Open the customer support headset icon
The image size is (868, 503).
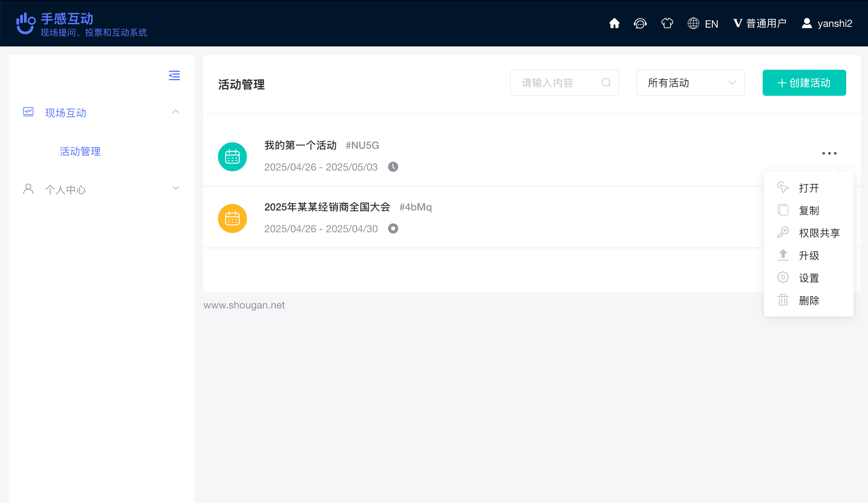pos(640,23)
